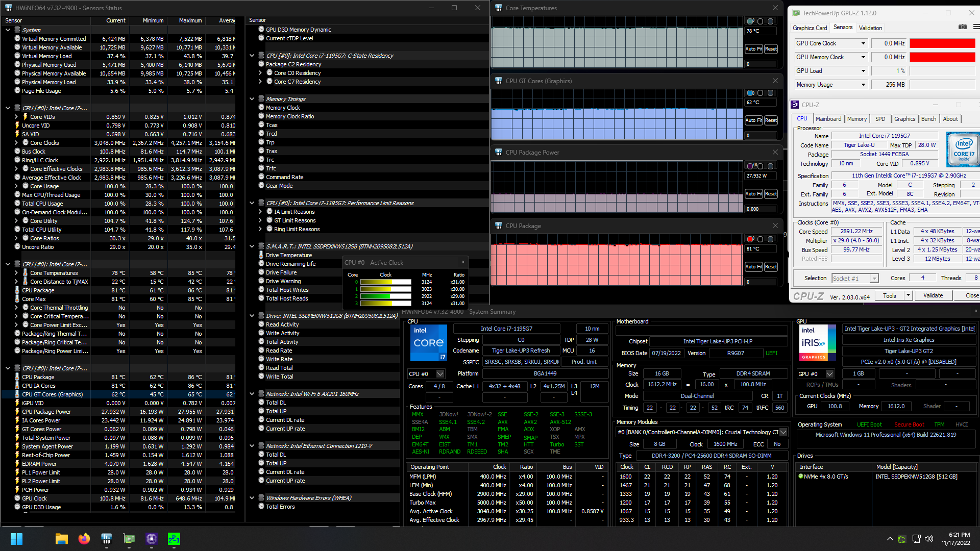
Task: Open the GPU Load dropdown in GPU-Z
Action: [x=863, y=71]
